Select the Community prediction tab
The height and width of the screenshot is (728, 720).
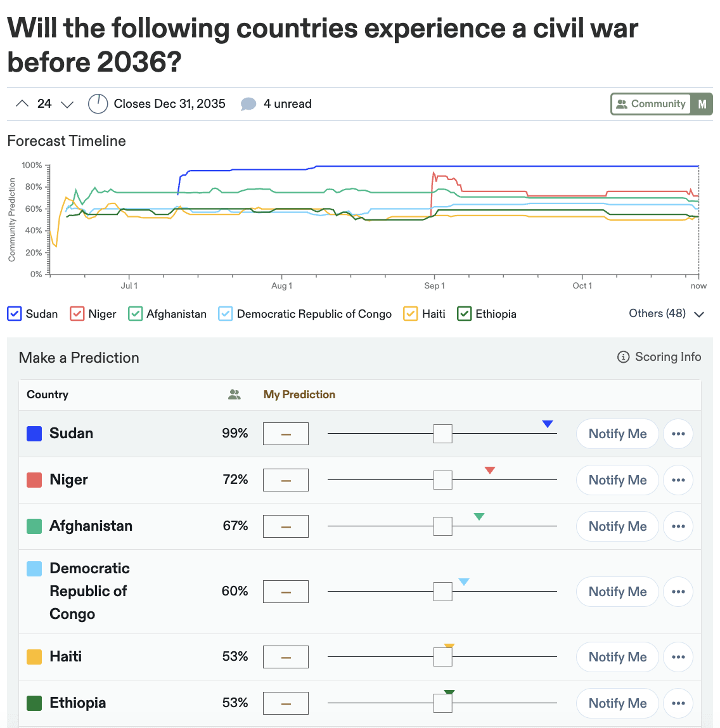(x=651, y=104)
